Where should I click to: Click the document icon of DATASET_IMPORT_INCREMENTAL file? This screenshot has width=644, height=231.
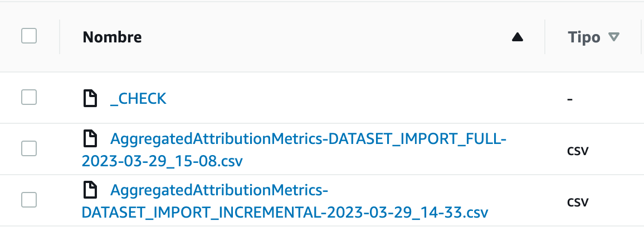(x=89, y=190)
